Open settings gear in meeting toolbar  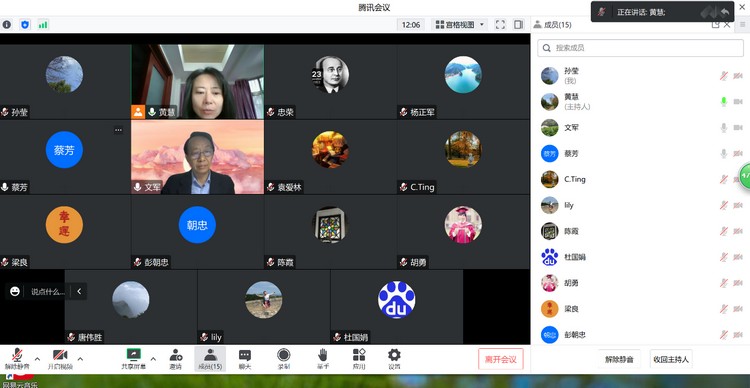point(394,358)
